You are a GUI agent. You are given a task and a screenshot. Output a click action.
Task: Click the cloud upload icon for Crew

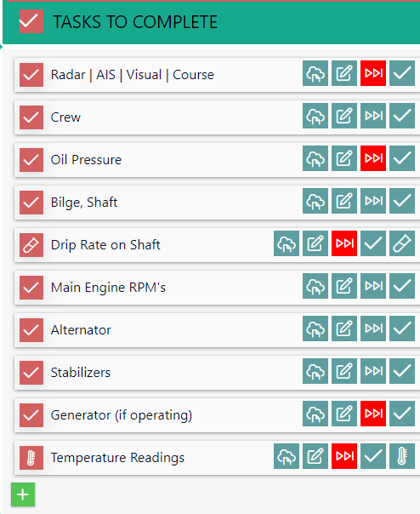pyautogui.click(x=315, y=116)
